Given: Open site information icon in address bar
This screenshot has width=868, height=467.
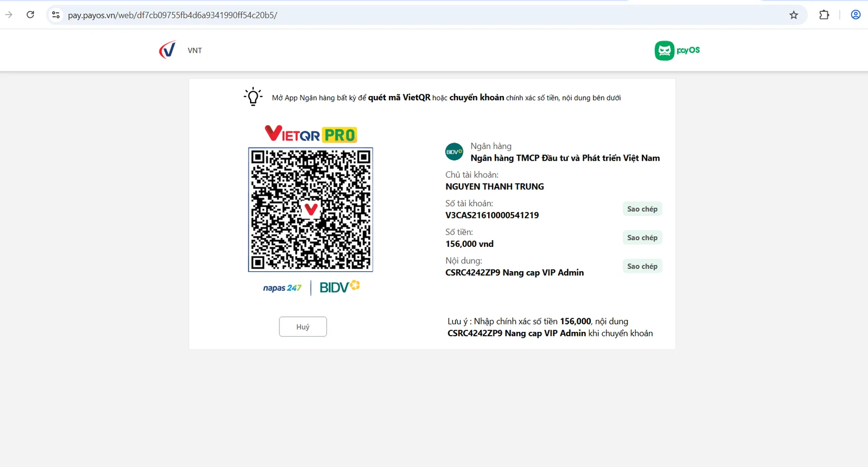Looking at the screenshot, I should coord(56,15).
